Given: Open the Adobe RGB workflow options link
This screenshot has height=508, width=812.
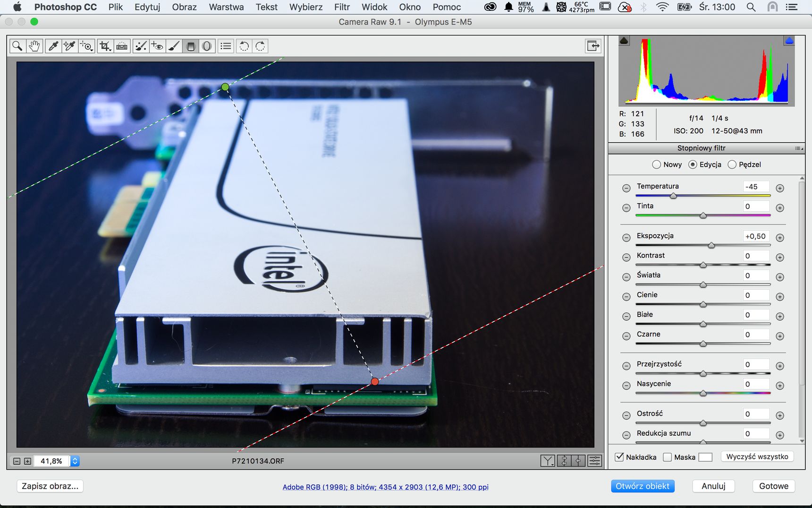Looking at the screenshot, I should pyautogui.click(x=385, y=487).
